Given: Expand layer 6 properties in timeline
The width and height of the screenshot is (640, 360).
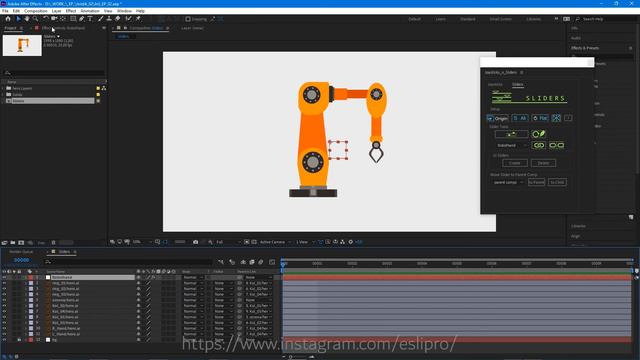Looking at the screenshot, I should point(26,306).
